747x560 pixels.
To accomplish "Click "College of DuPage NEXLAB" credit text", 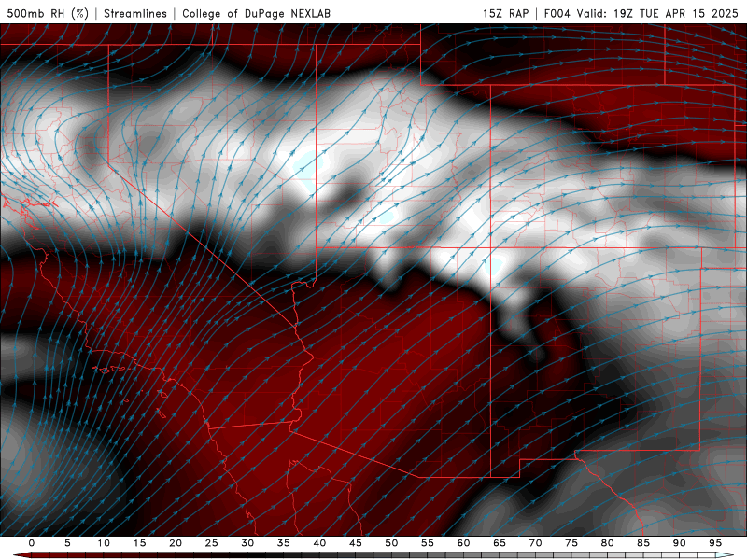I will (256, 13).
